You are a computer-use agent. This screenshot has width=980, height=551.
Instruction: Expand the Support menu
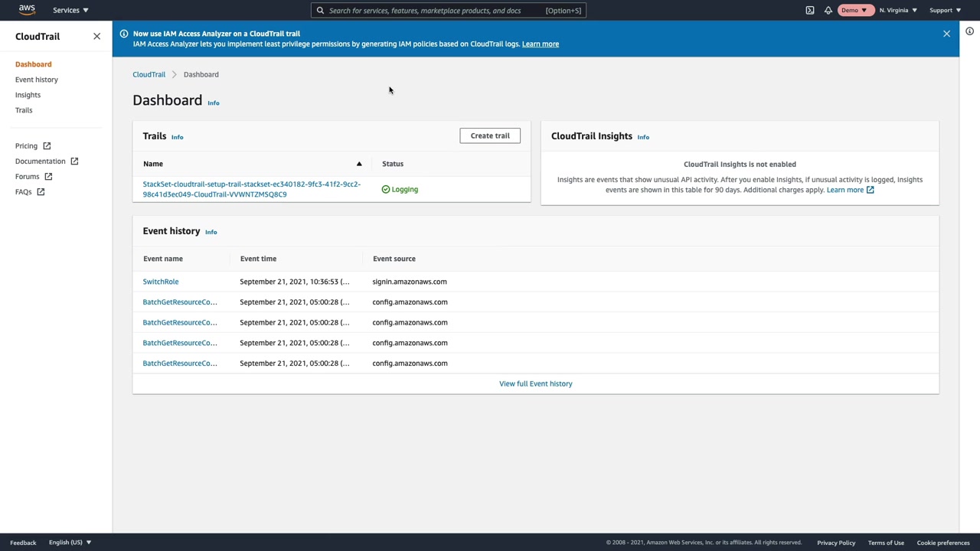(x=945, y=11)
